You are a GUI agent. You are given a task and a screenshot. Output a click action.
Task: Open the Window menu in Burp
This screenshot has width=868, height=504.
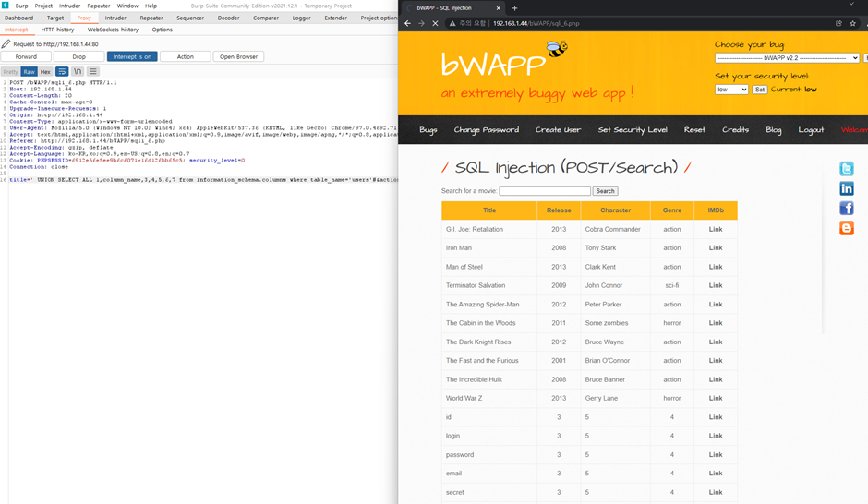click(127, 6)
